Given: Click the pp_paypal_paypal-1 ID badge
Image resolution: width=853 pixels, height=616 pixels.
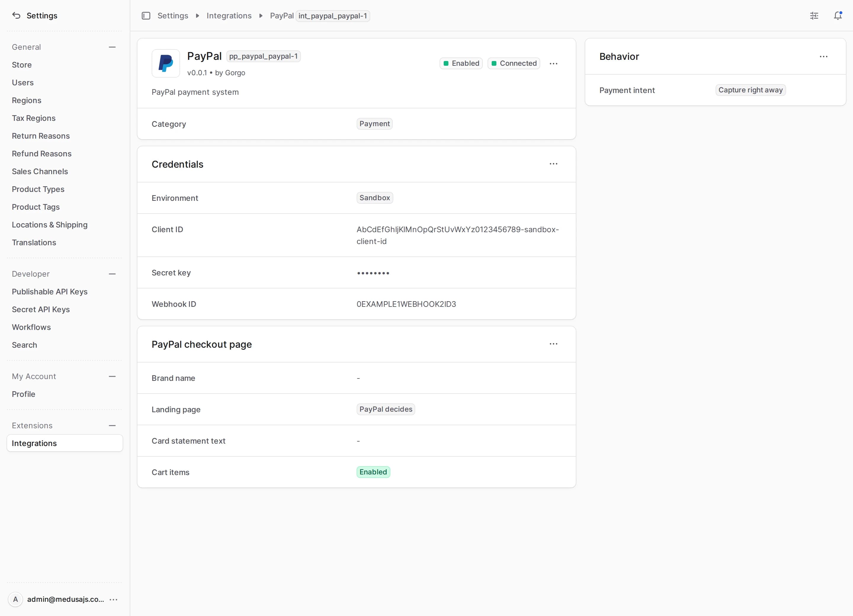Looking at the screenshot, I should (x=263, y=56).
